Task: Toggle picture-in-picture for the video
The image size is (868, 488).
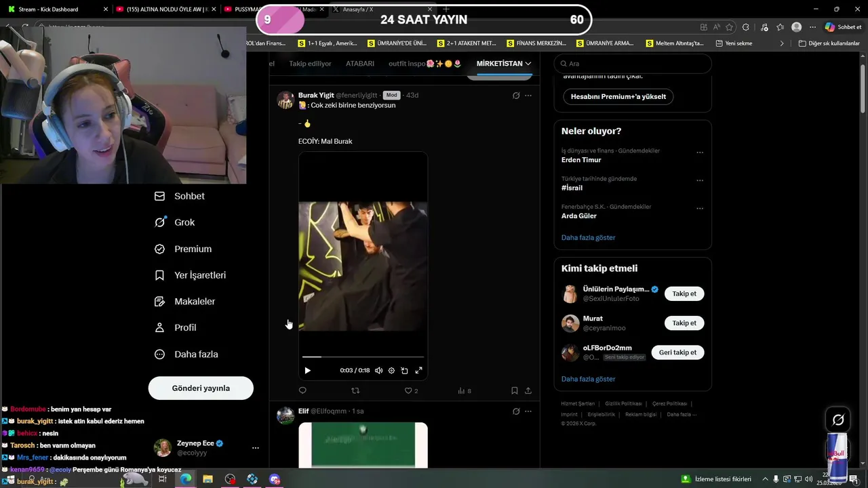Action: click(x=404, y=371)
